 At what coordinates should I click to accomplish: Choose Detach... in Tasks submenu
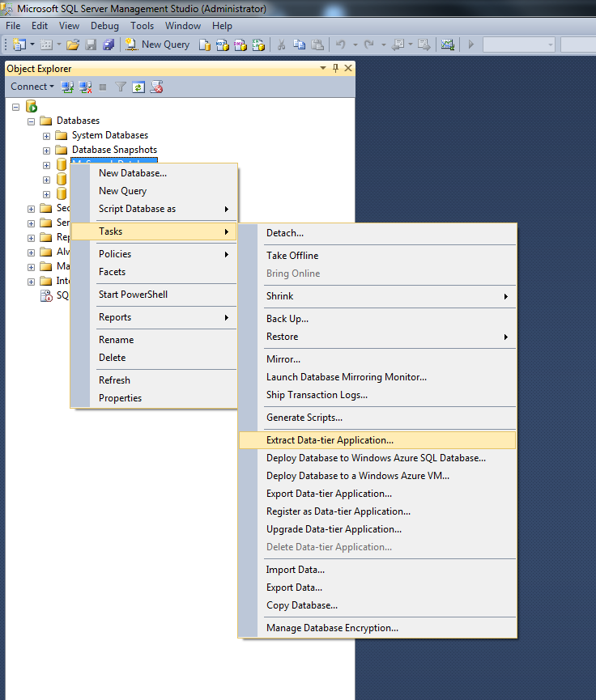coord(377,233)
